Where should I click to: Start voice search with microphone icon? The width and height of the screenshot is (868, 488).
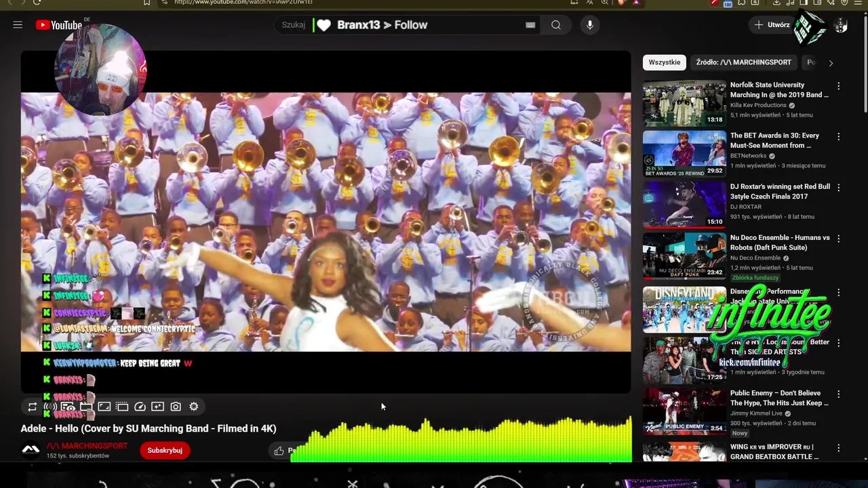point(590,25)
